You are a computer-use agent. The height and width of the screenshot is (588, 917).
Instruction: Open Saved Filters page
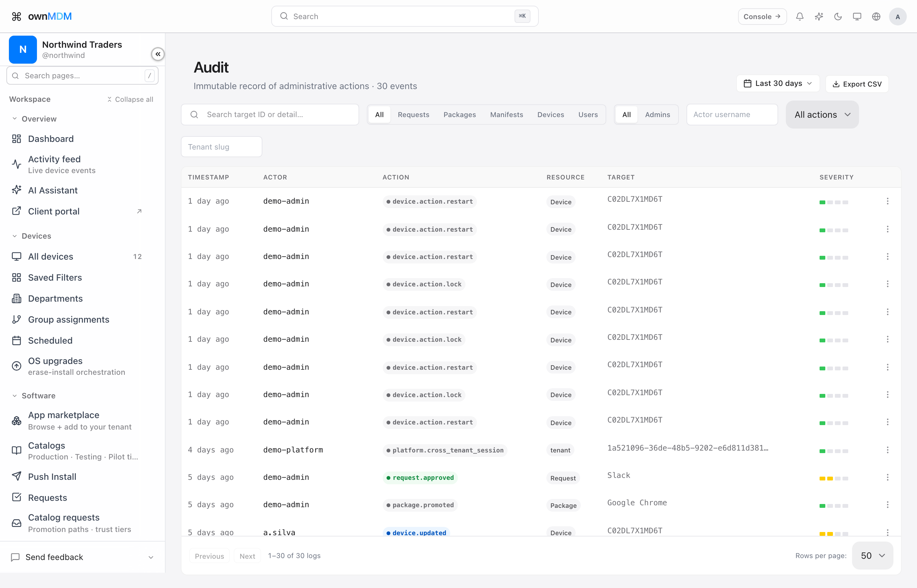77,277
